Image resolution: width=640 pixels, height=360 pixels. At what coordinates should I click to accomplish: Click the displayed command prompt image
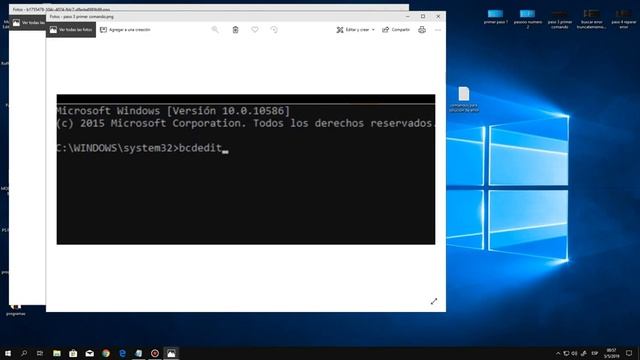pos(246,169)
